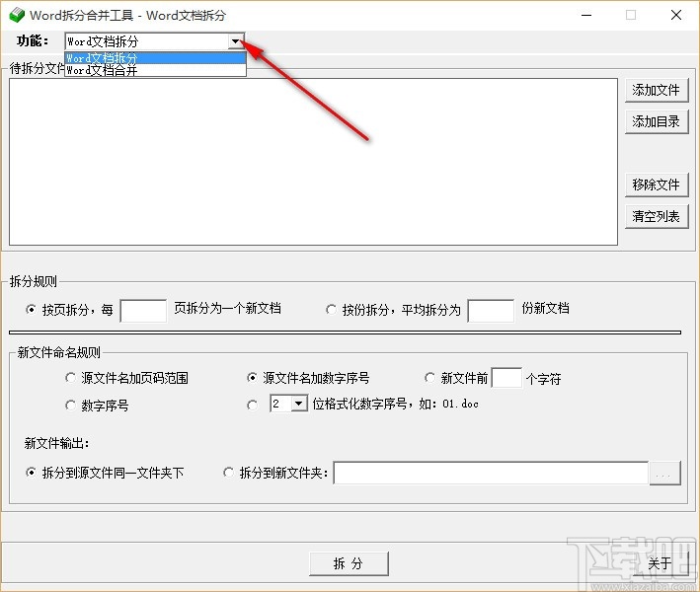Choose 源文件名加页码范围 naming option
700x592 pixels.
click(70, 378)
